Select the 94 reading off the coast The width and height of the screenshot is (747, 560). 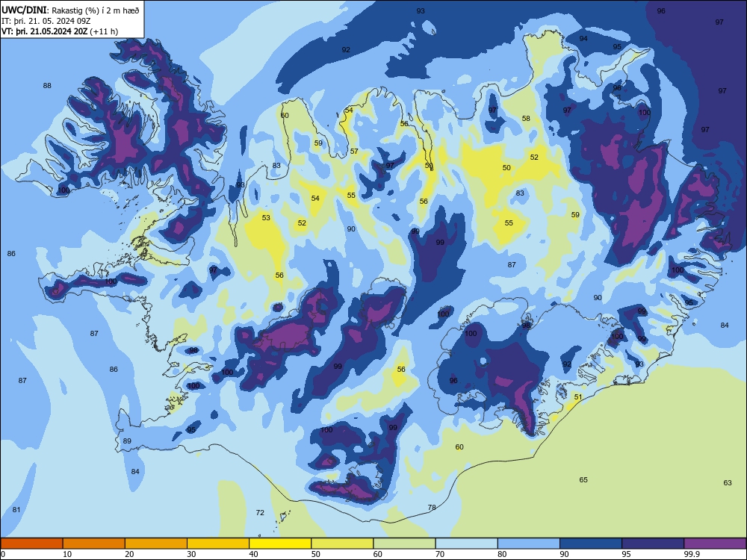[x=583, y=39]
